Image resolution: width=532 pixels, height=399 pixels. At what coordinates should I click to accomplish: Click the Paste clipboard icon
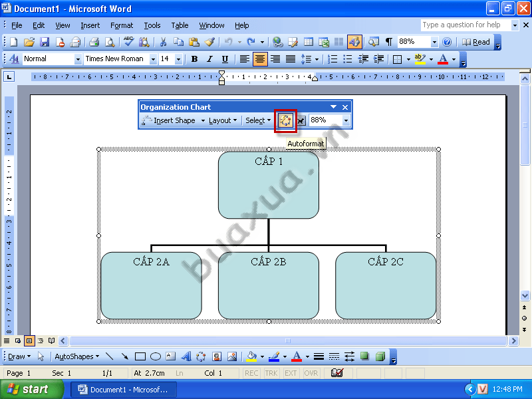(x=194, y=42)
